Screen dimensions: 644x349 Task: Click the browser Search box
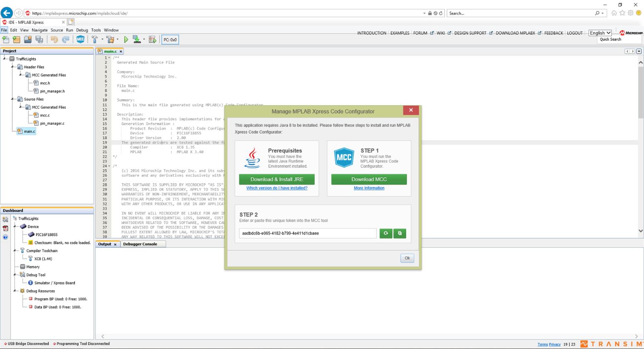point(521,13)
